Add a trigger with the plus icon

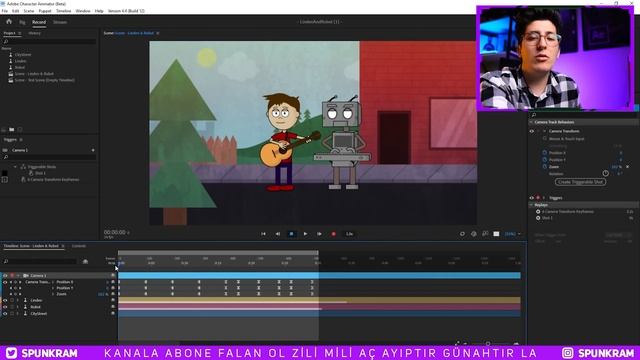pyautogui.click(x=93, y=150)
